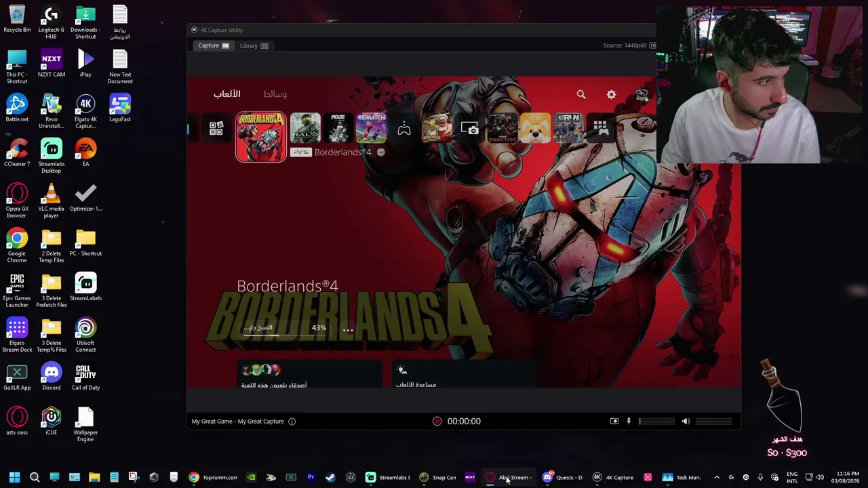
Task: Select the Capture tab
Action: [214, 46]
